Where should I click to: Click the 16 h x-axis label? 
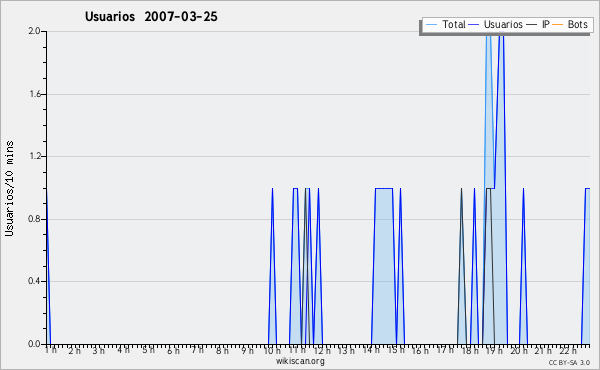[420, 350]
